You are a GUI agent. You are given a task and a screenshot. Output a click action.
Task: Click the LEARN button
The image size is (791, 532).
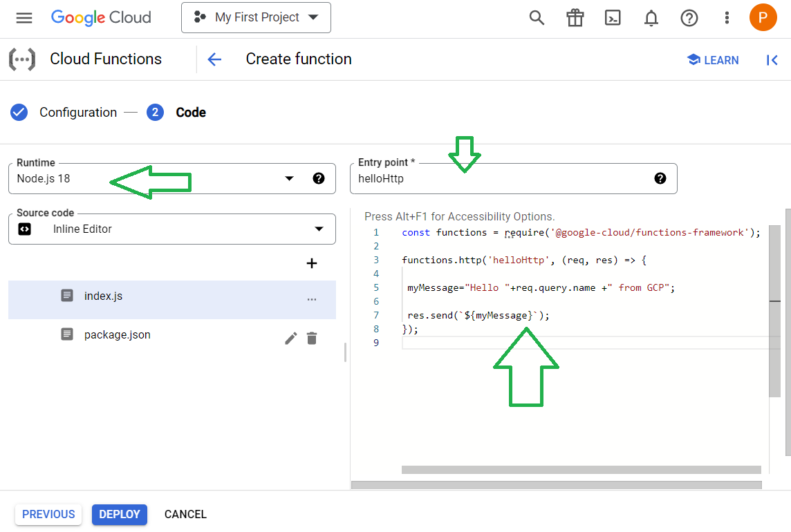tap(713, 60)
